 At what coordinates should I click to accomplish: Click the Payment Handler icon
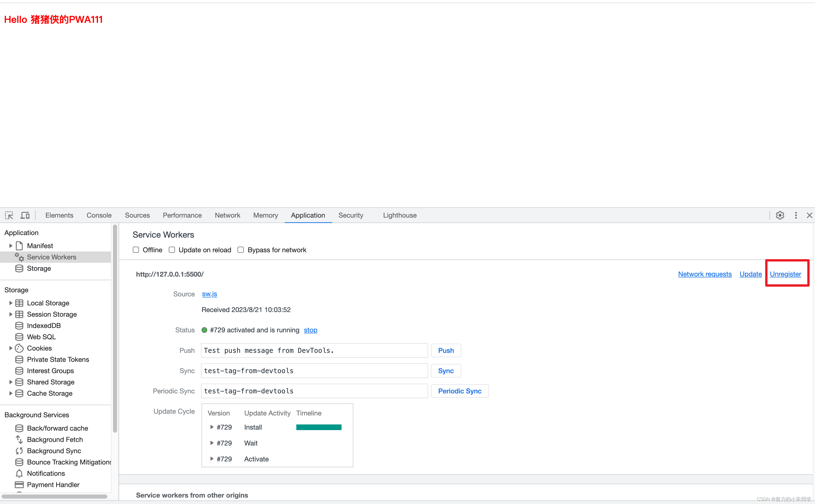click(19, 485)
